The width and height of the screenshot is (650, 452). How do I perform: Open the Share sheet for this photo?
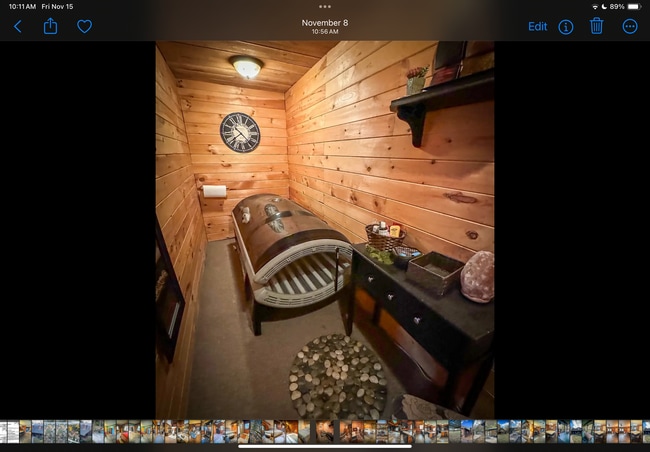pyautogui.click(x=50, y=26)
